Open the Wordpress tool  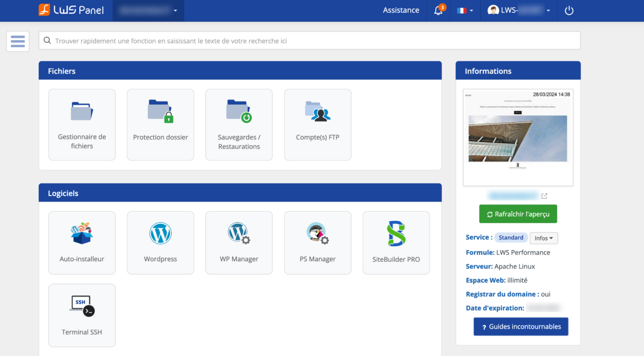[160, 243]
